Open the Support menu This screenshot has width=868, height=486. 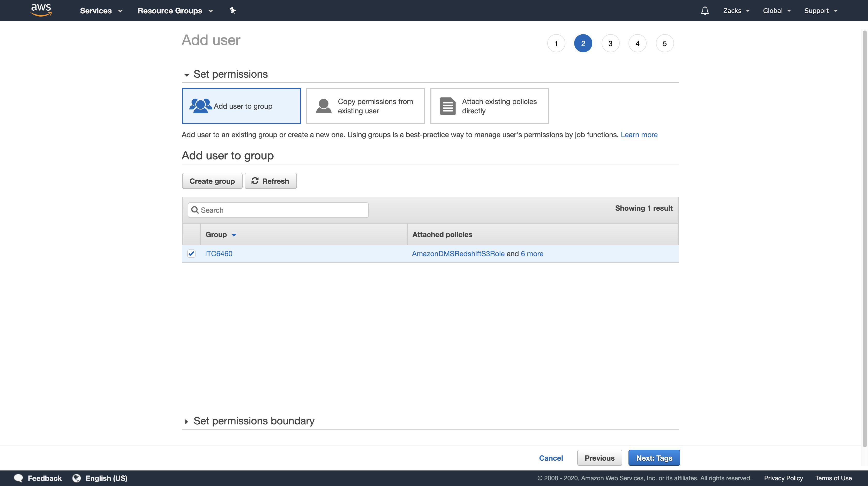click(820, 11)
